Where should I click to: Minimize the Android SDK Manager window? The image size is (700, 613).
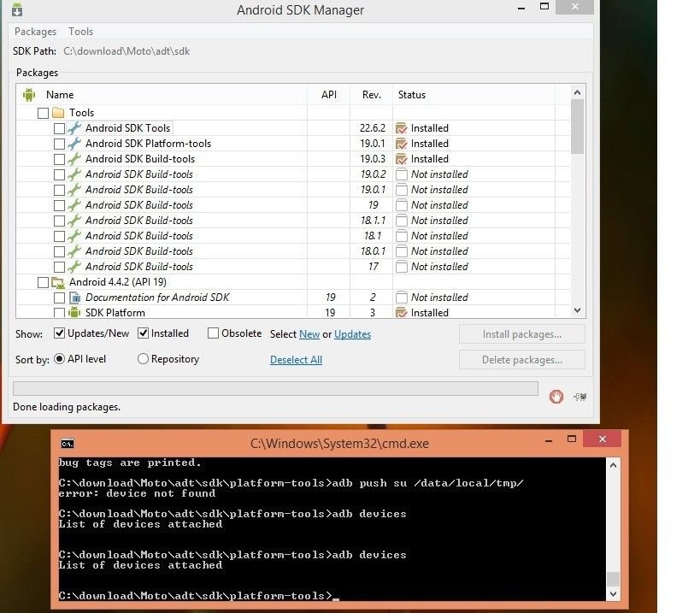[x=521, y=8]
